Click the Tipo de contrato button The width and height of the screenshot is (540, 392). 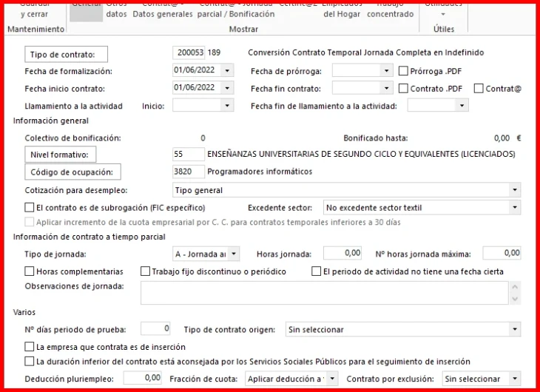point(66,55)
